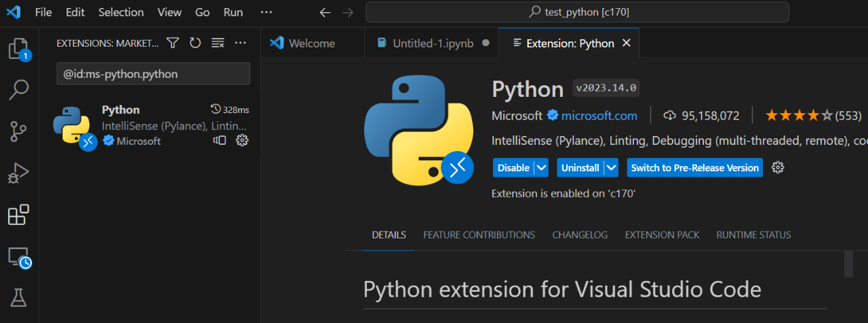The height and width of the screenshot is (323, 868).
Task: Go back with the left arrow
Action: (x=325, y=12)
